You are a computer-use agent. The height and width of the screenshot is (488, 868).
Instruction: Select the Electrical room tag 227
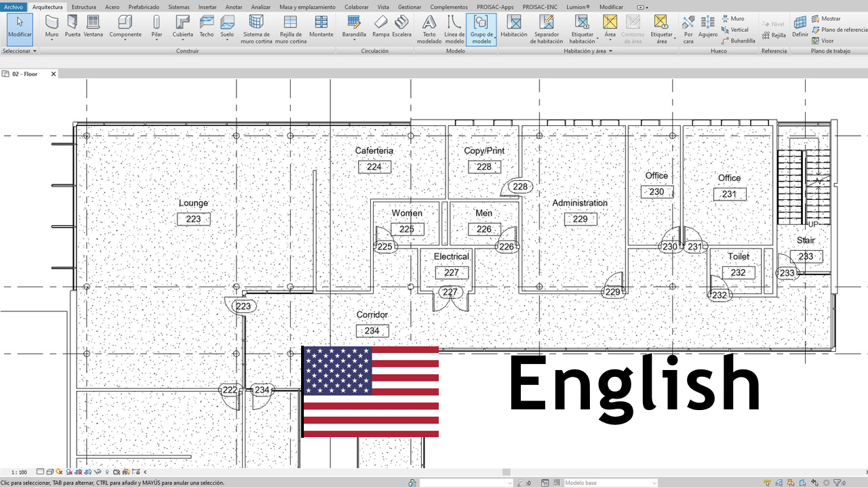452,272
